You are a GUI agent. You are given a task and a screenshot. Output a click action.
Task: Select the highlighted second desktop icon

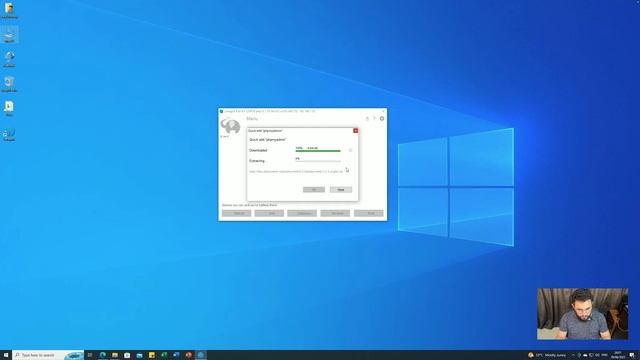pyautogui.click(x=9, y=35)
